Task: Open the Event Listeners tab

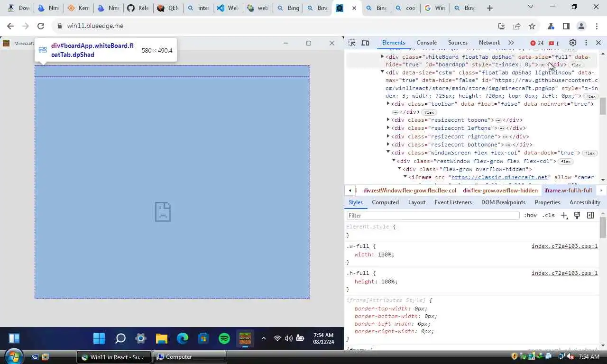Action: 453,202
